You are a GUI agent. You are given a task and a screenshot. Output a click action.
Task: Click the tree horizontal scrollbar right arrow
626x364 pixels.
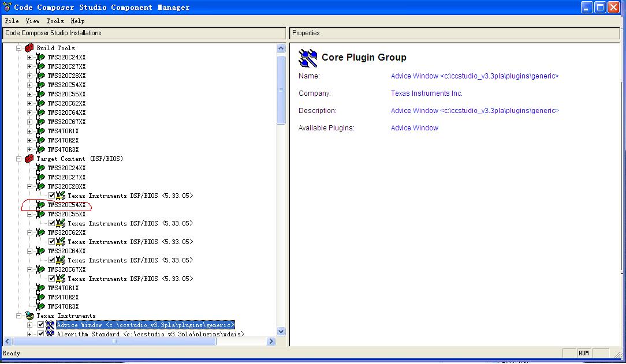coord(271,342)
